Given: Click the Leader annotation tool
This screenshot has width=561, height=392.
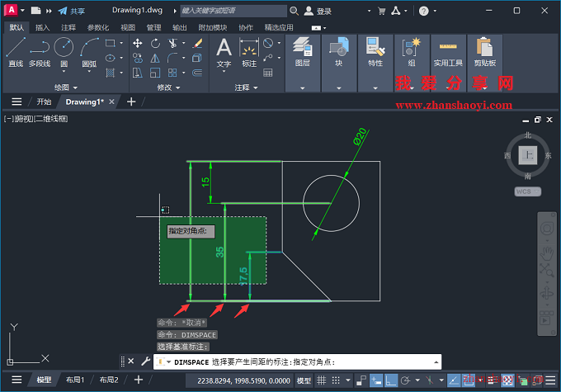Looking at the screenshot, I should [268, 58].
